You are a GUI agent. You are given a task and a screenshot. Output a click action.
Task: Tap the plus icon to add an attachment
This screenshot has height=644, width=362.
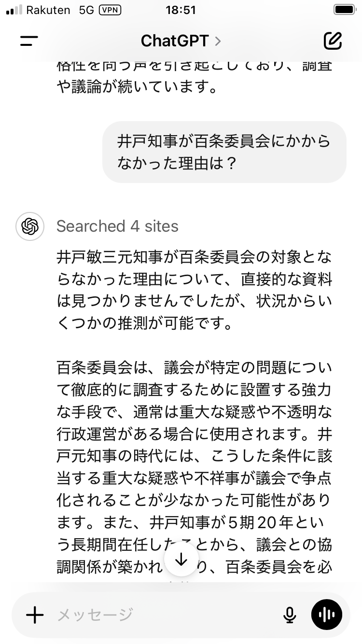point(35,615)
